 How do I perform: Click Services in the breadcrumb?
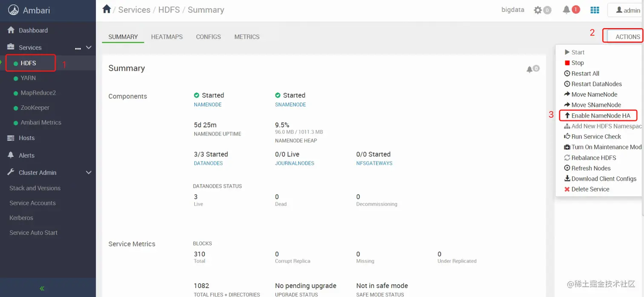click(134, 10)
